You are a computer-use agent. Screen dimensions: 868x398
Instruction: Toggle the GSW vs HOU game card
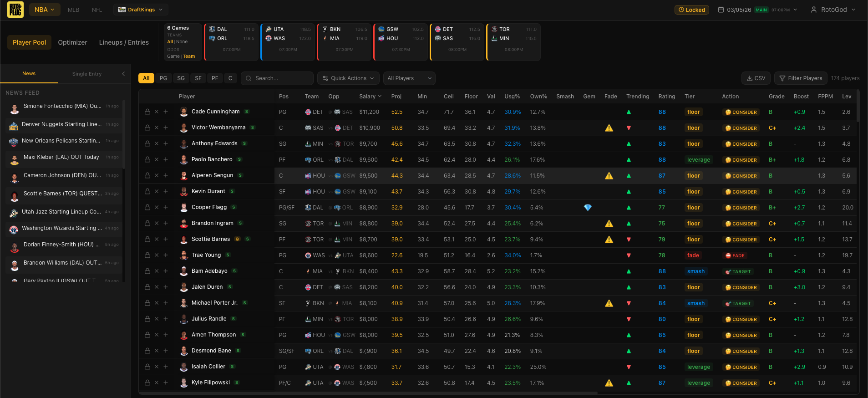point(401,42)
